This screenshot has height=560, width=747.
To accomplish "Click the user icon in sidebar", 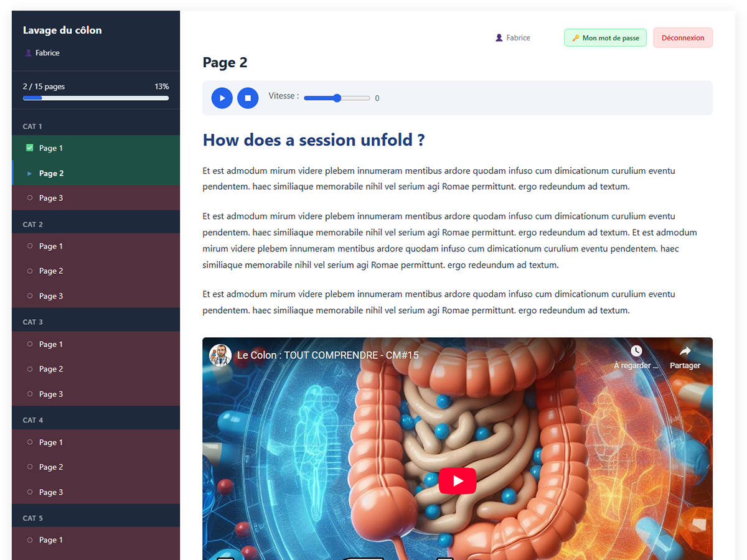I will [x=28, y=53].
